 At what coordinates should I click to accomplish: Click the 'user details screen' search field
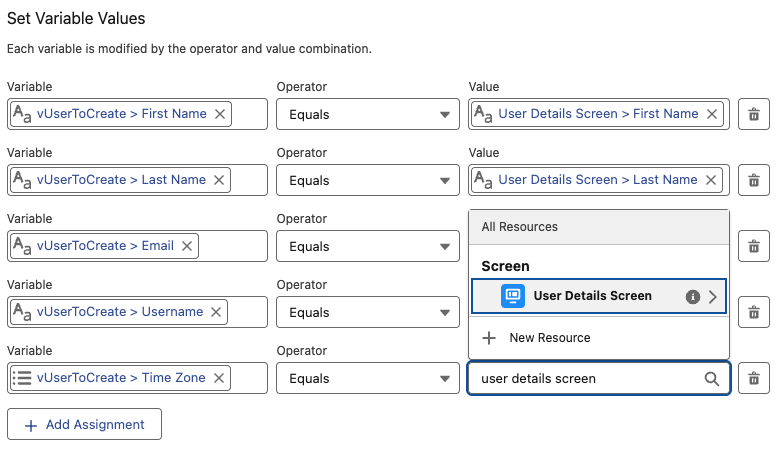tap(585, 379)
